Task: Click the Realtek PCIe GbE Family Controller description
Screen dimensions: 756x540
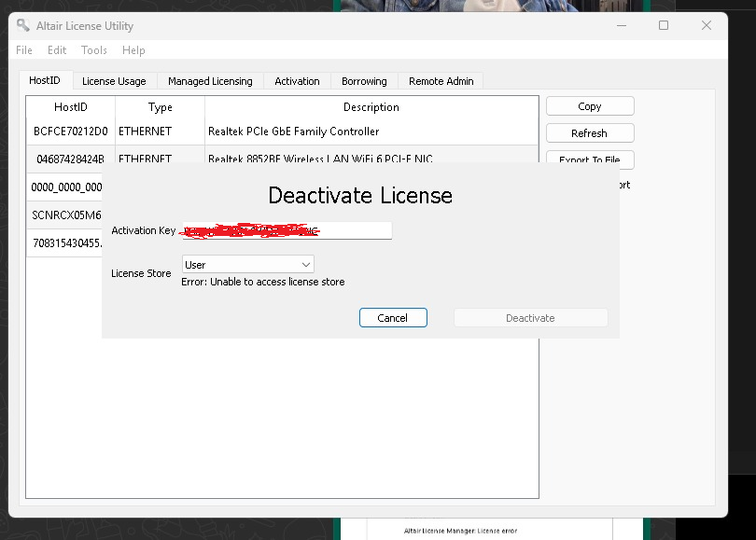Action: point(294,131)
